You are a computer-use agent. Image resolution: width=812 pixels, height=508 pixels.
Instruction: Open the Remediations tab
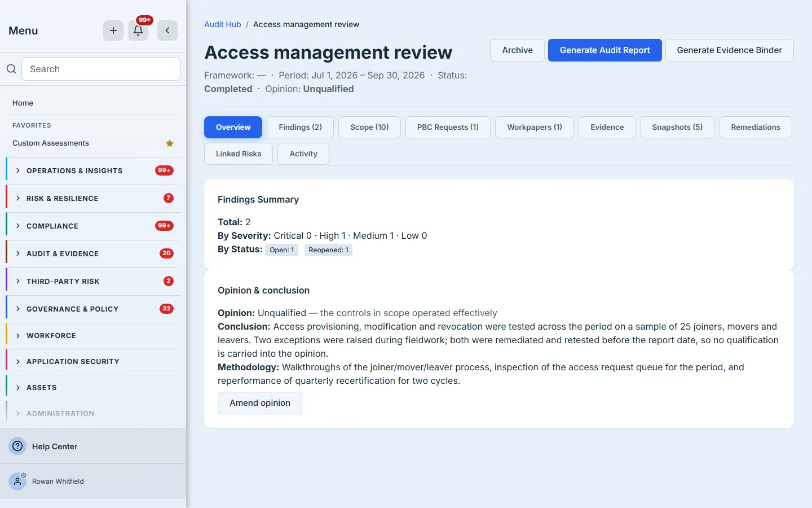point(756,127)
